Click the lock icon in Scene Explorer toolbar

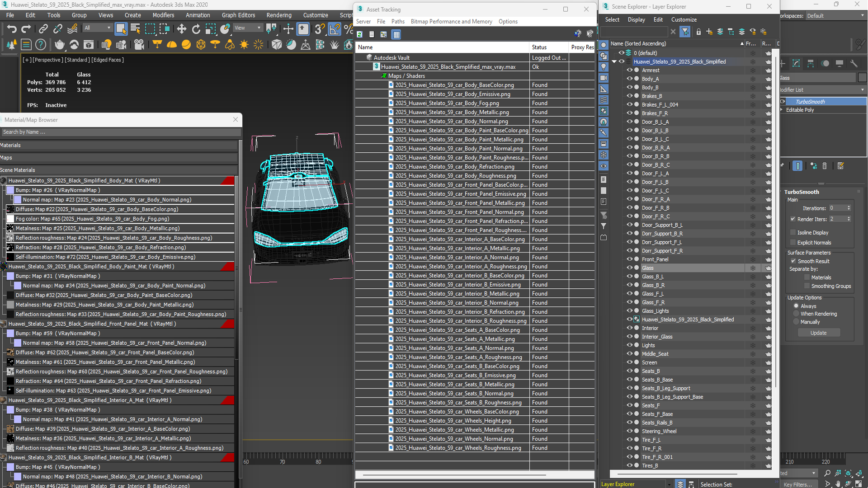click(698, 32)
